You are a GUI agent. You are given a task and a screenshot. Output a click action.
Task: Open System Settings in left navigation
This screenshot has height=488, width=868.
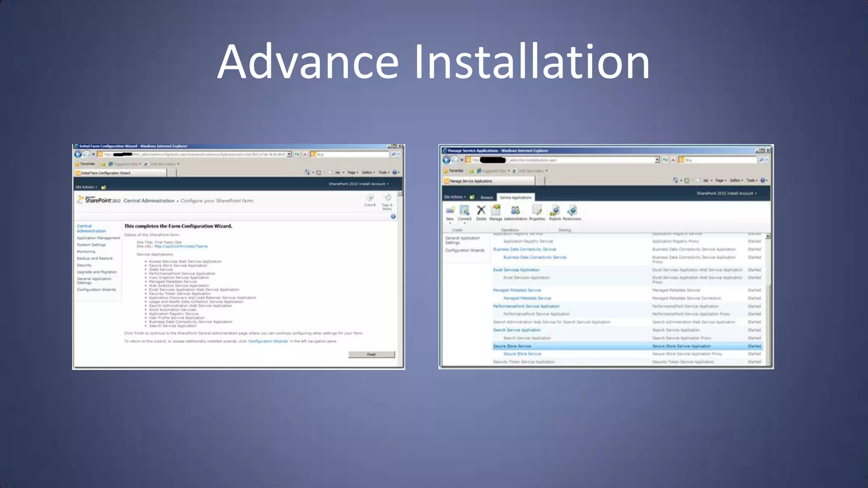[91, 245]
